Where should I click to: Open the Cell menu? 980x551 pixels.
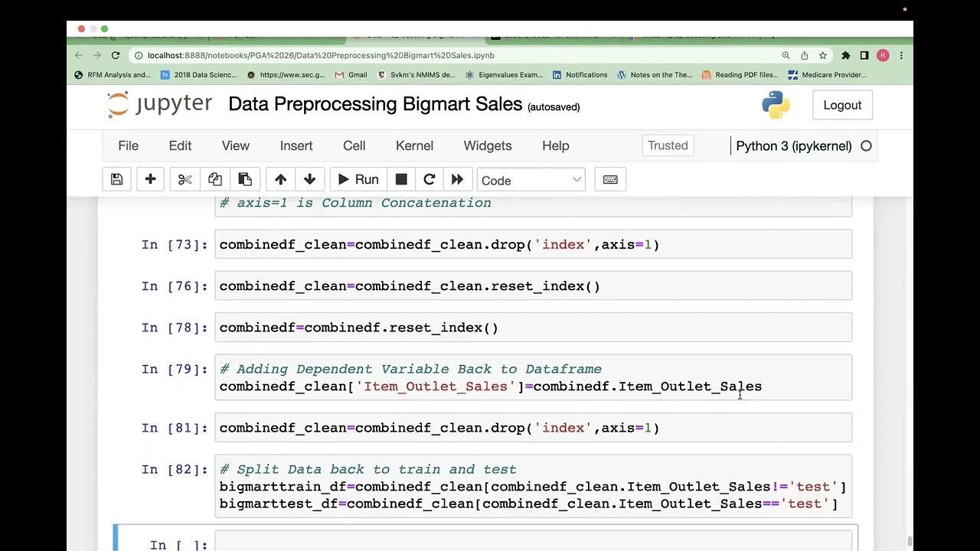click(x=354, y=145)
